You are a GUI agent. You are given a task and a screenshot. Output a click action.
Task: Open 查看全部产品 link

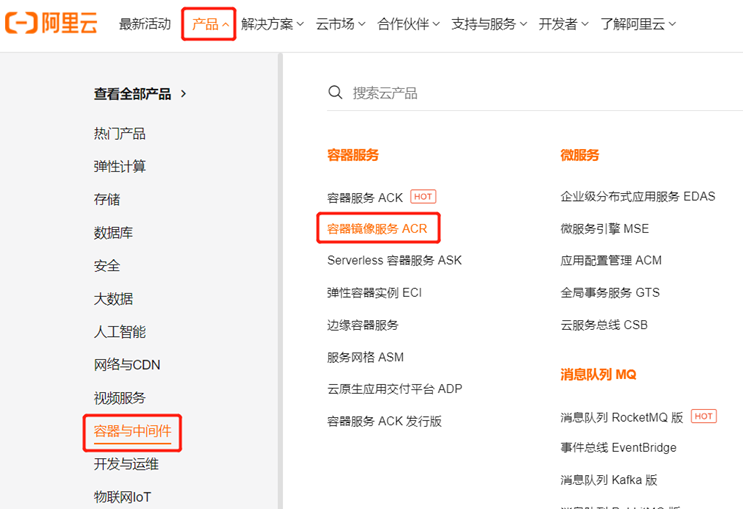133,94
